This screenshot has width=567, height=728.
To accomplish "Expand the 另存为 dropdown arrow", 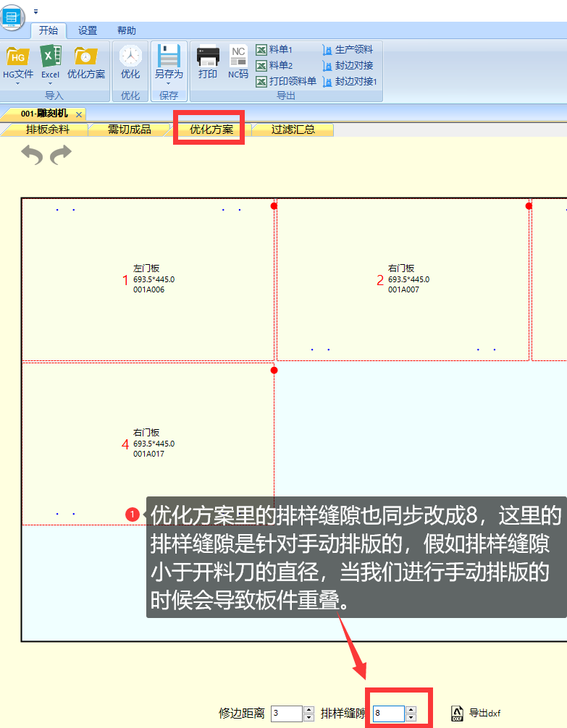I will pyautogui.click(x=169, y=83).
